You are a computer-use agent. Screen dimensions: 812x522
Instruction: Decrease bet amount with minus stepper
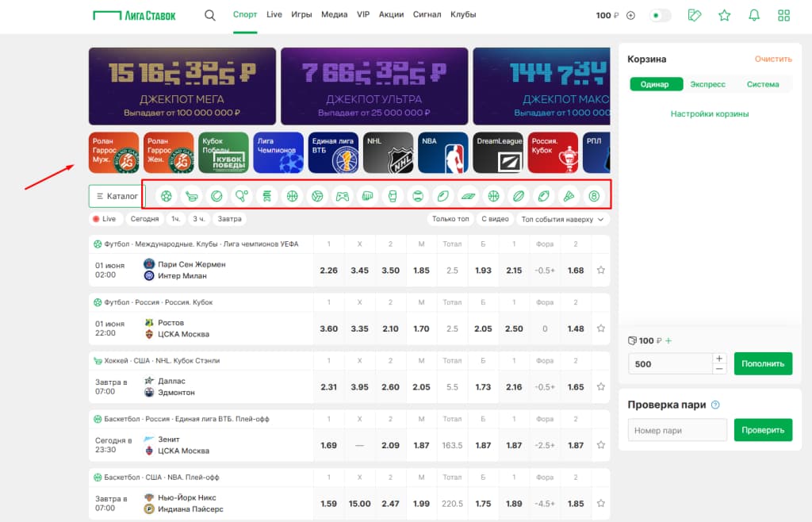click(x=718, y=369)
